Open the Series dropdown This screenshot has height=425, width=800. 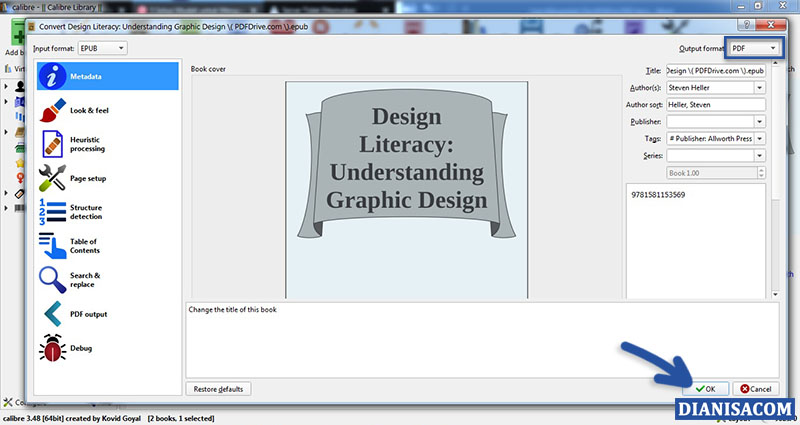759,155
